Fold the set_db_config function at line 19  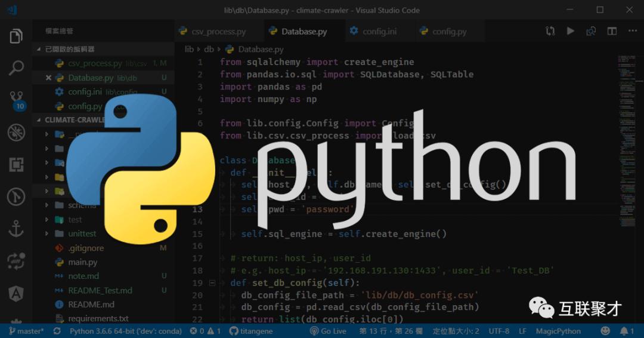tap(212, 283)
